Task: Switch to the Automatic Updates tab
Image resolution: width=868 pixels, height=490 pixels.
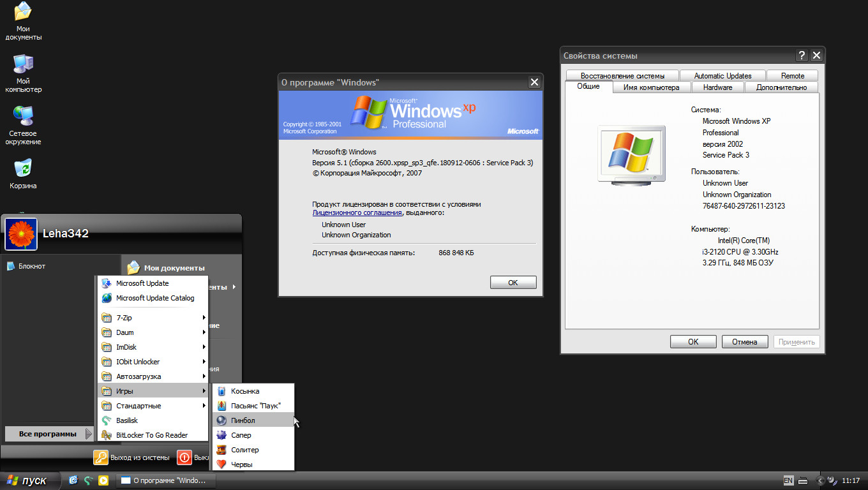Action: click(722, 75)
